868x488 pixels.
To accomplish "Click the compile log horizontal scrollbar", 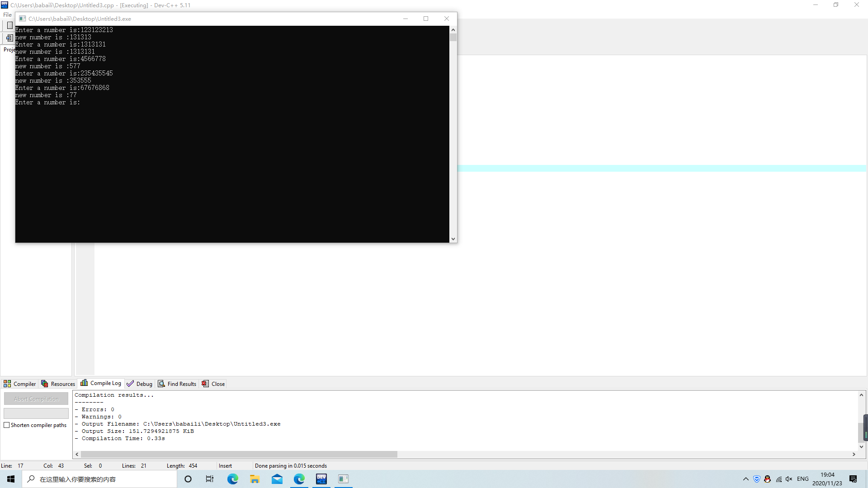I will click(x=239, y=454).
